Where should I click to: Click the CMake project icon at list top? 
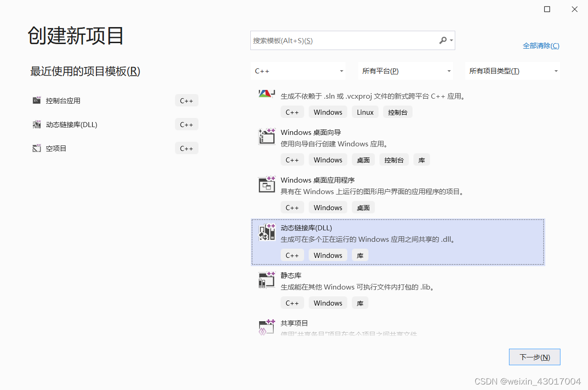click(x=267, y=93)
